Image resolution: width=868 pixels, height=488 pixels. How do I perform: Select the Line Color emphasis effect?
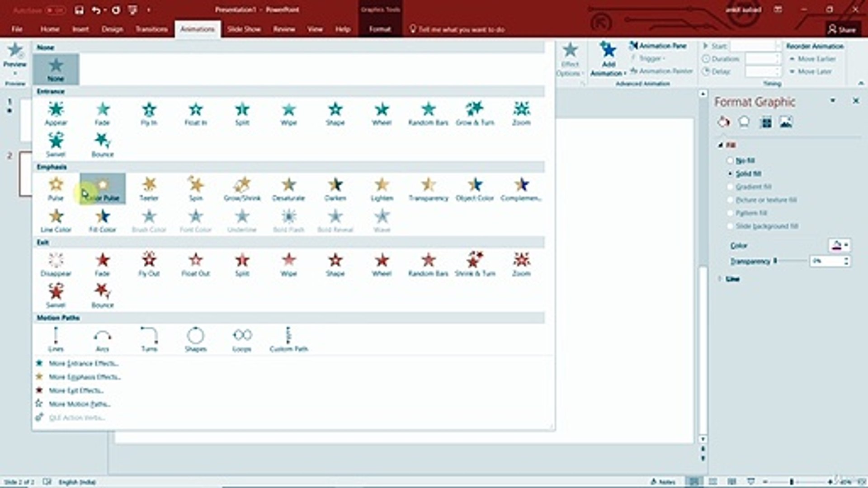pos(56,221)
